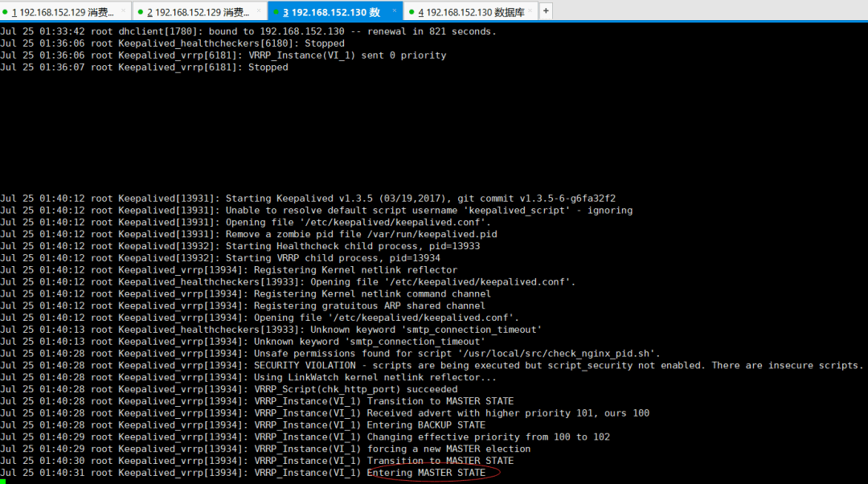The height and width of the screenshot is (484, 868).
Task: Click 'Using LinkWatch kernel netlink reflector' line
Action: pos(248,377)
